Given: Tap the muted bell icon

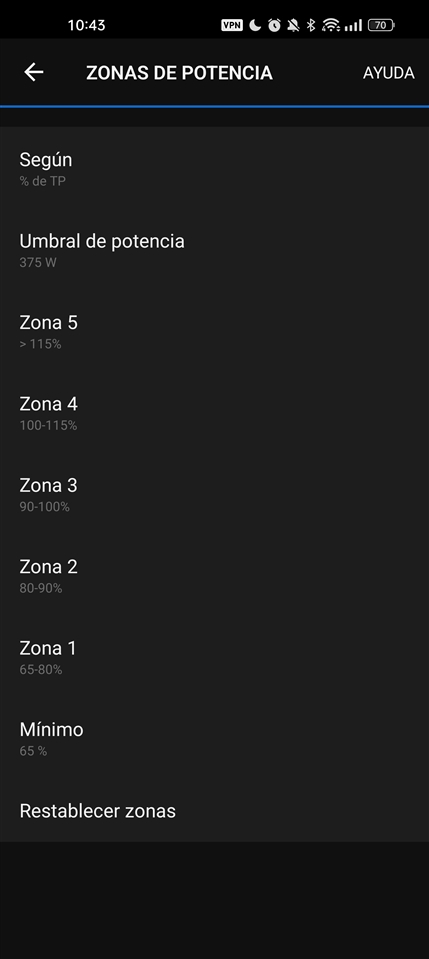Looking at the screenshot, I should click(x=293, y=25).
